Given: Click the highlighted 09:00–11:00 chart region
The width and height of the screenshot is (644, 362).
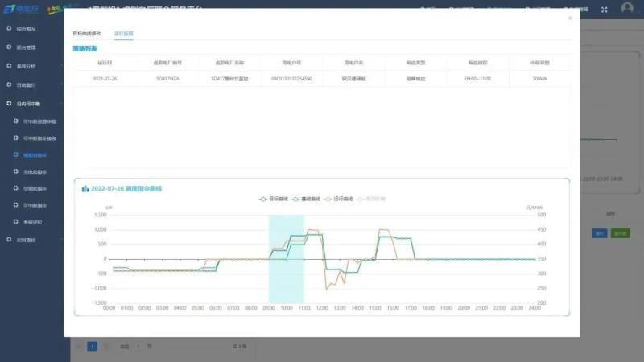Looking at the screenshot, I should pos(286,257).
